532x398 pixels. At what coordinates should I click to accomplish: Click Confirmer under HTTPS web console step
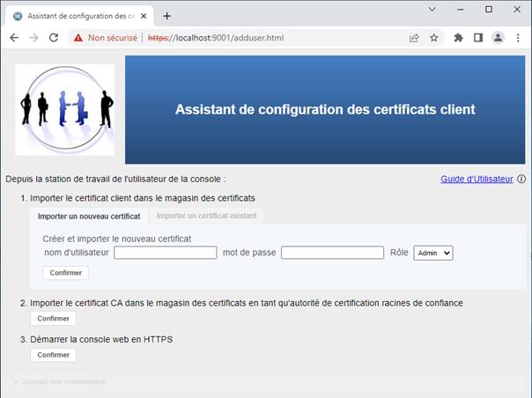click(54, 355)
